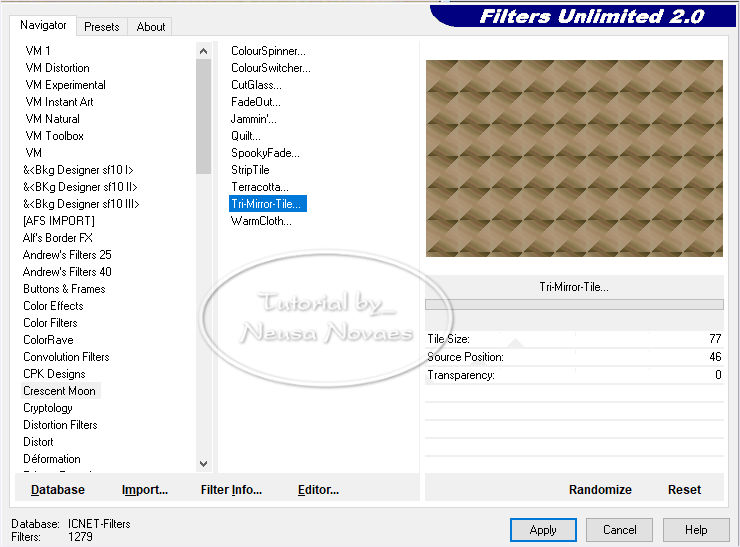
Task: Reset the filter parameters
Action: click(x=684, y=489)
